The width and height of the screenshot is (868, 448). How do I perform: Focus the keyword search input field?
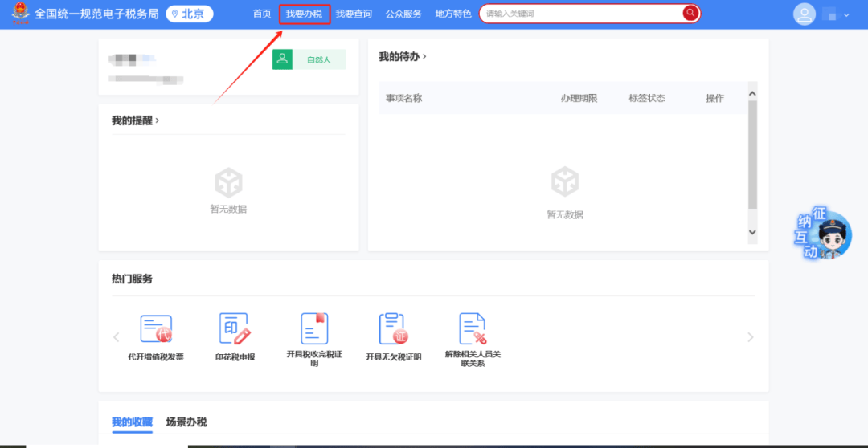coord(580,14)
